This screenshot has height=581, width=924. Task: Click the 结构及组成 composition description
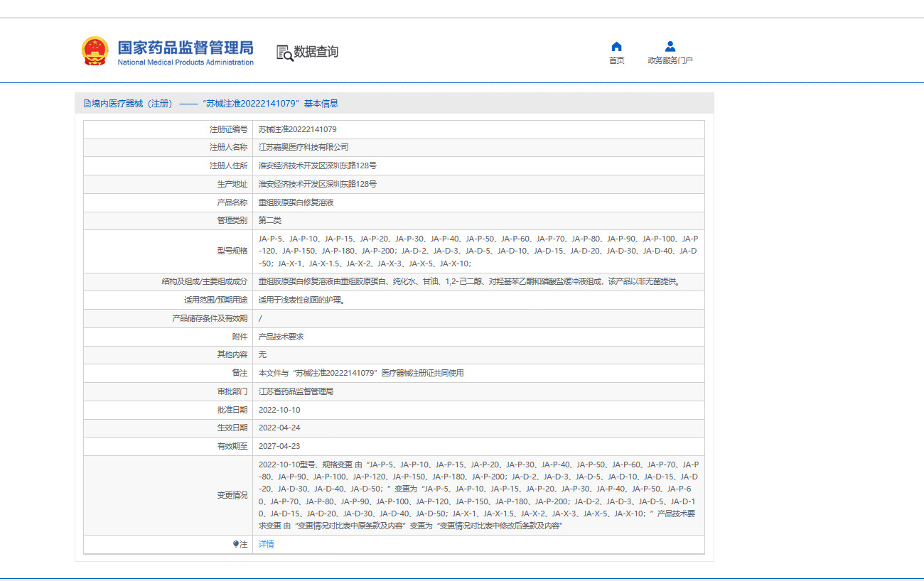pos(469,281)
